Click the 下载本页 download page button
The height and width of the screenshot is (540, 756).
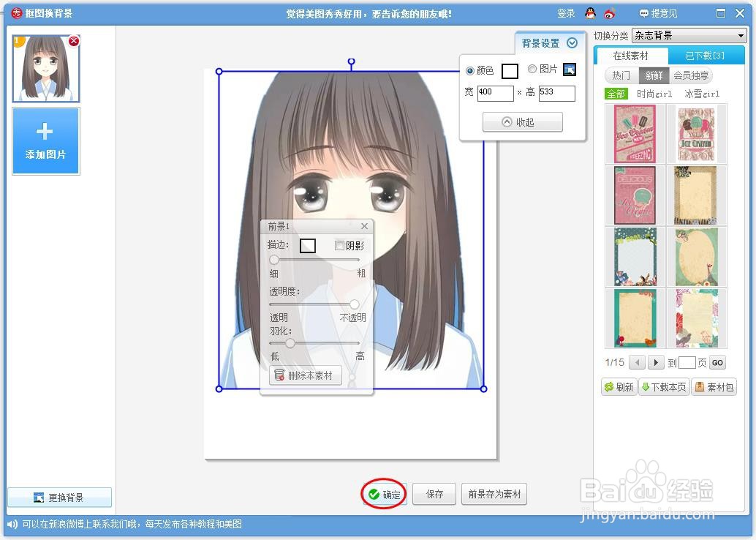[x=663, y=387]
